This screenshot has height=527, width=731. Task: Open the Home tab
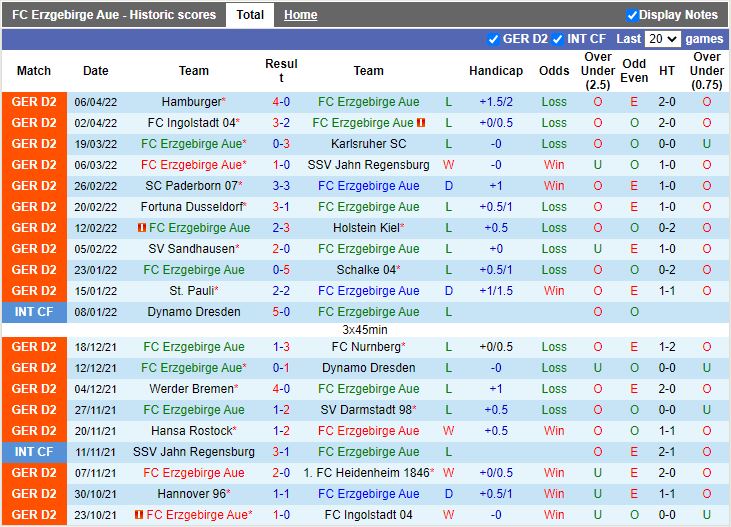pos(300,15)
